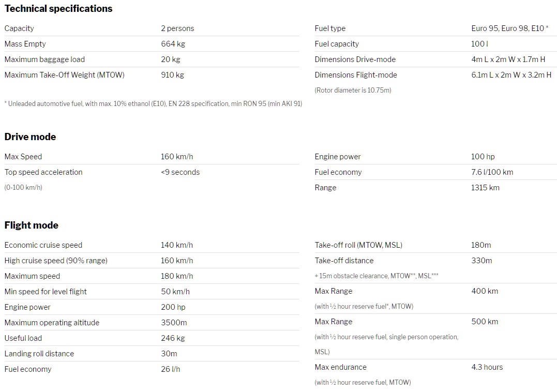557x392 pixels.
Task: Click the 910 kg weight value
Action: [x=172, y=75]
